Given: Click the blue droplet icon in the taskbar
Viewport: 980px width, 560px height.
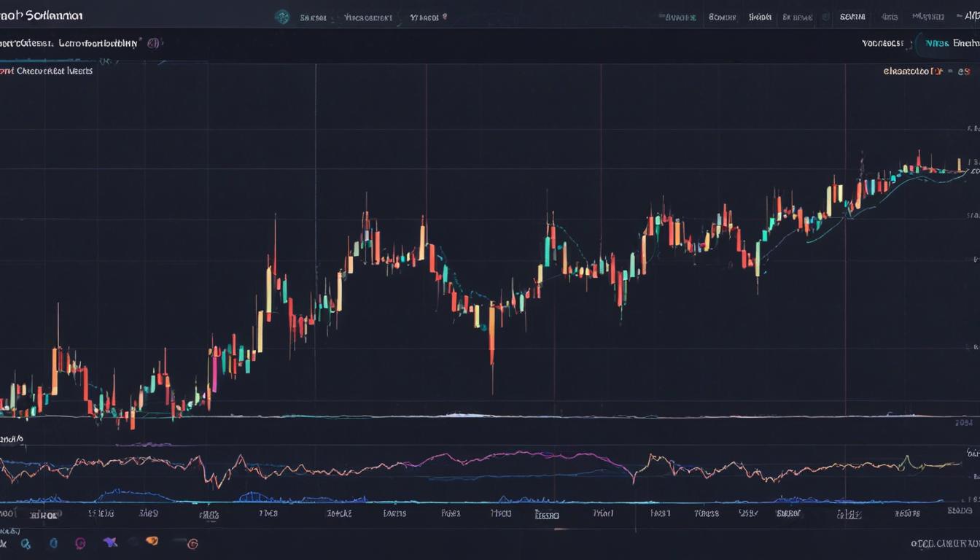Looking at the screenshot, I should [52, 543].
